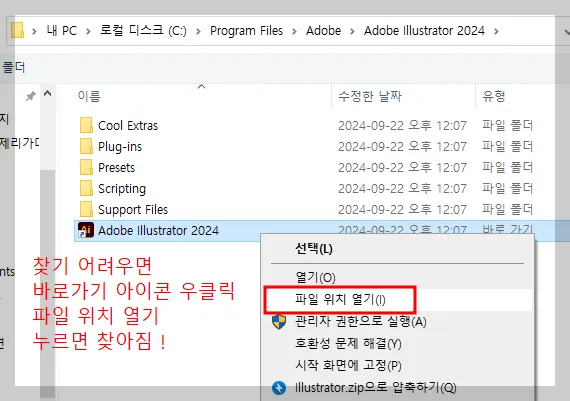The height and width of the screenshot is (401, 570).
Task: Click the shield icon for run as administrator
Action: pos(279,322)
